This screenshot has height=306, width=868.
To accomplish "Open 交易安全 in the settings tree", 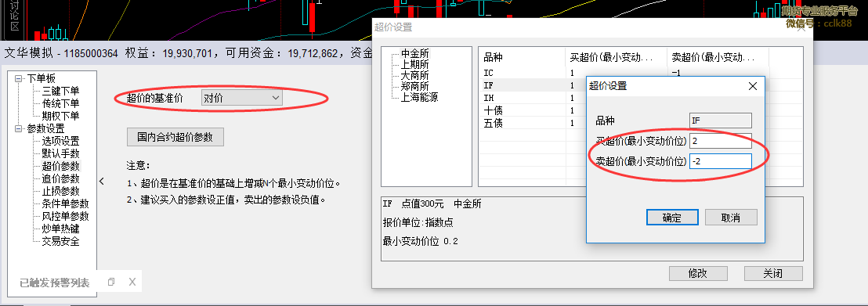I will (60, 241).
